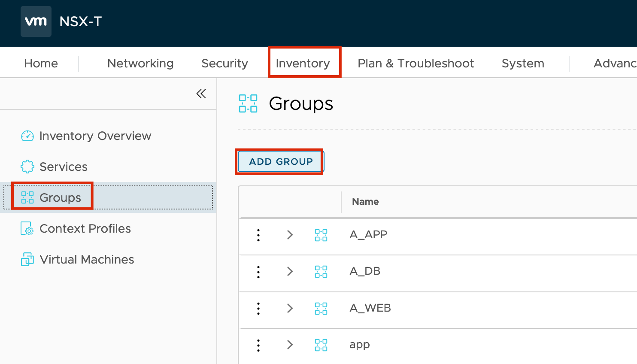Click Virtual Machines icon in sidebar
The height and width of the screenshot is (364, 637).
pos(27,259)
